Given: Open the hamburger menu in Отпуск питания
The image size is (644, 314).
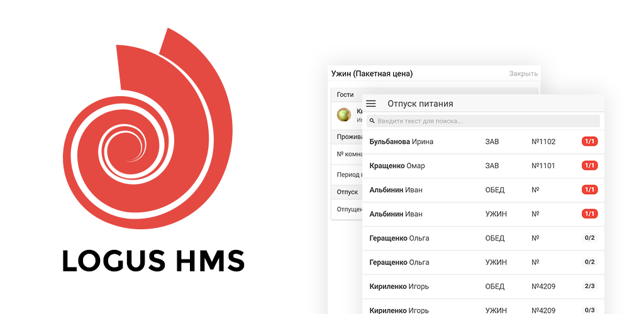Looking at the screenshot, I should pos(371,104).
